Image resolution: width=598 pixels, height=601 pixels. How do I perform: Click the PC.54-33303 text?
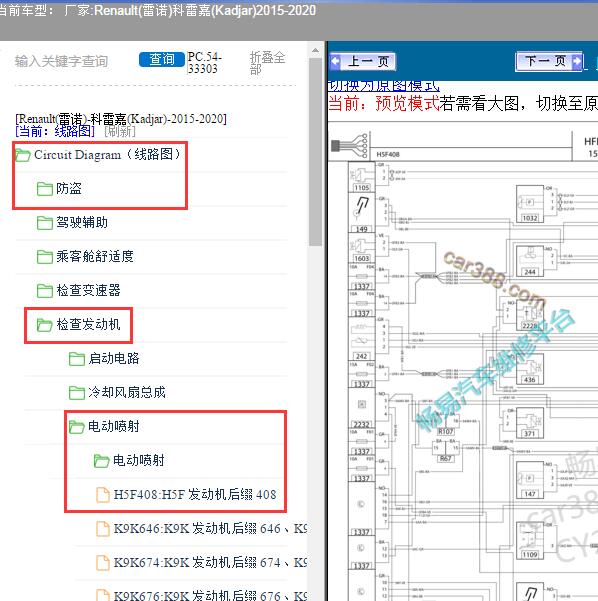pos(204,63)
